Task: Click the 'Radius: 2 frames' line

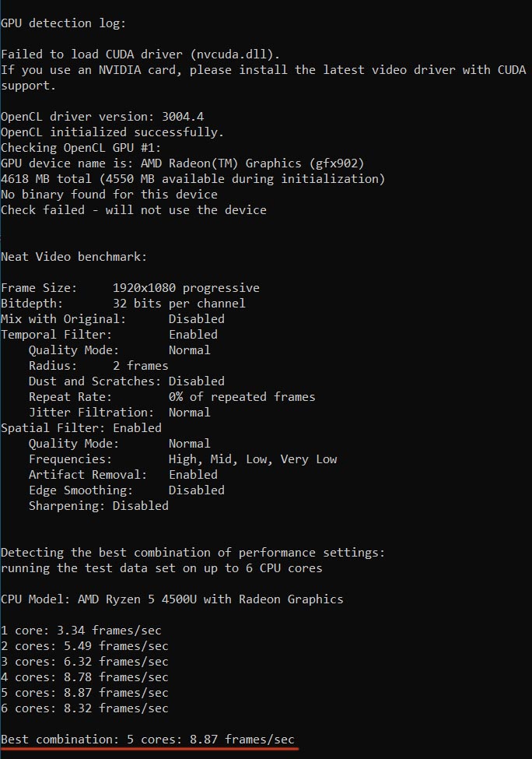Action: (99, 365)
